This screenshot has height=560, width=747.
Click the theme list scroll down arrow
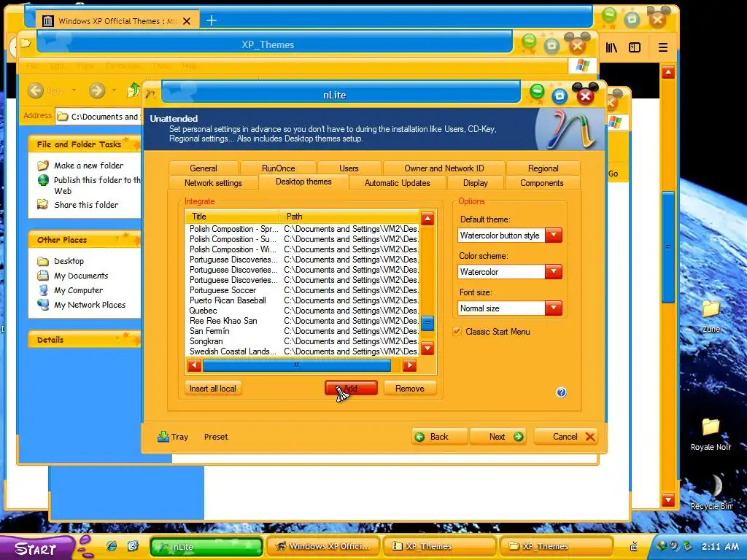coord(427,348)
